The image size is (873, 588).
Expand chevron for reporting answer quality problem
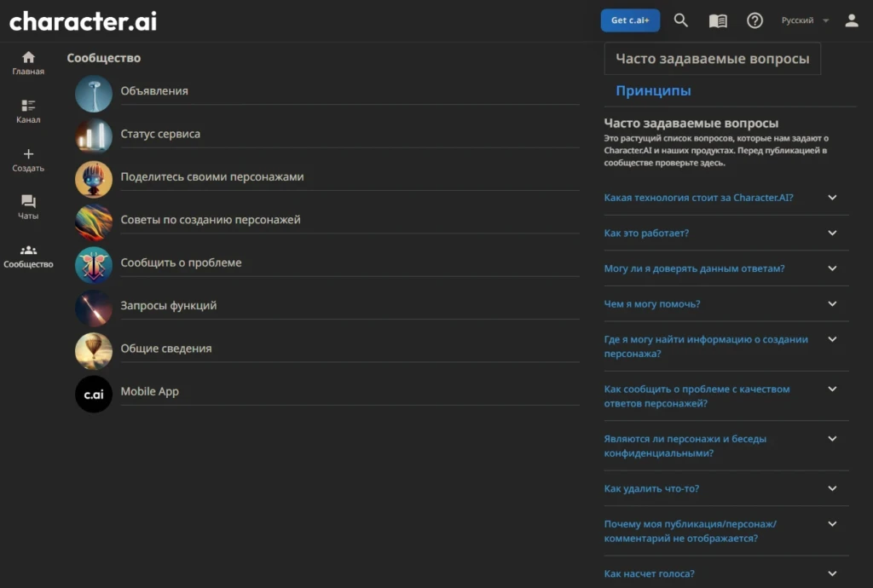832,389
